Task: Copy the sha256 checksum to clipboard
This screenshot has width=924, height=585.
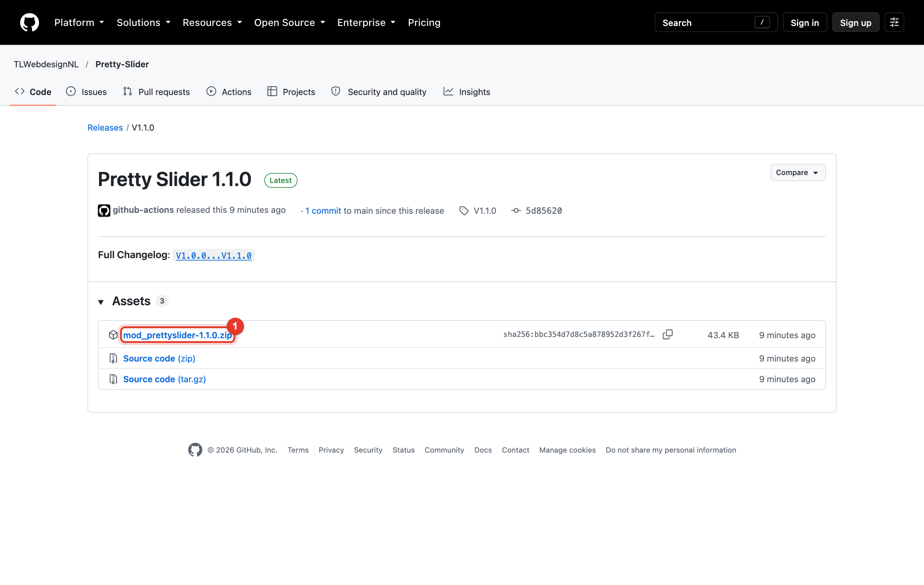Action: coord(667,334)
